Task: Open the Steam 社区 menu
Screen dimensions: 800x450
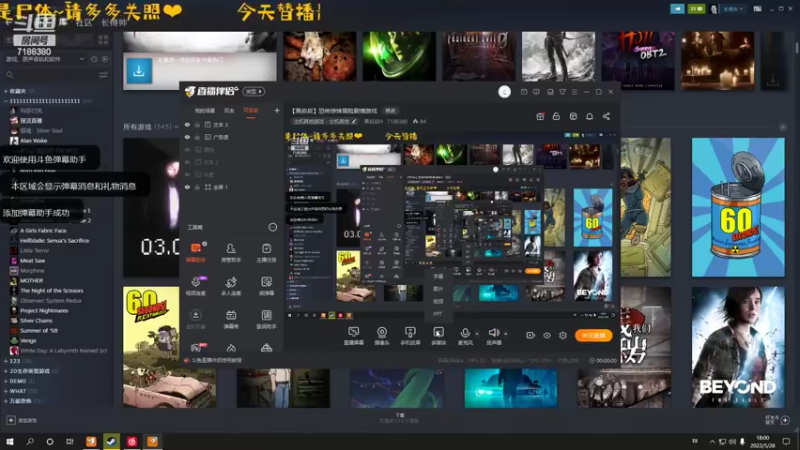Action: click(x=84, y=23)
